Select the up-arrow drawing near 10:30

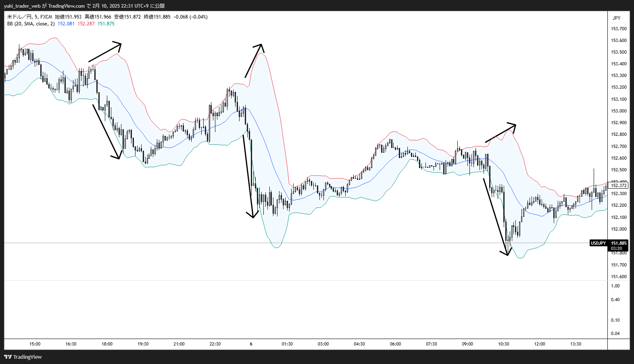pos(500,133)
